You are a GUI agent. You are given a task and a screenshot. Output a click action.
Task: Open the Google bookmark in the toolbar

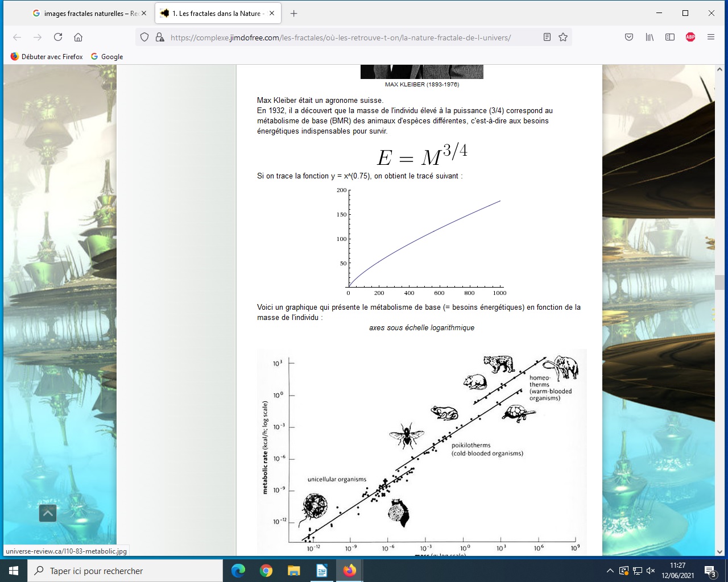(107, 56)
